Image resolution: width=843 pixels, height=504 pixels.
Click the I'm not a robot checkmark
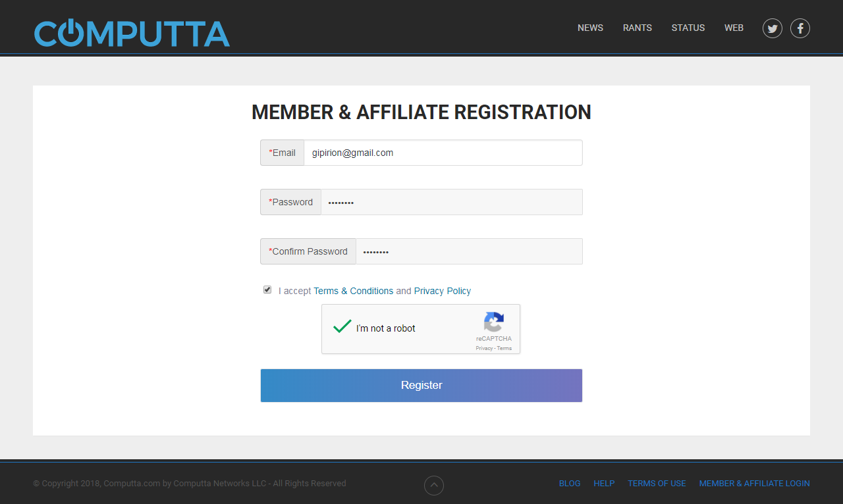tap(342, 326)
